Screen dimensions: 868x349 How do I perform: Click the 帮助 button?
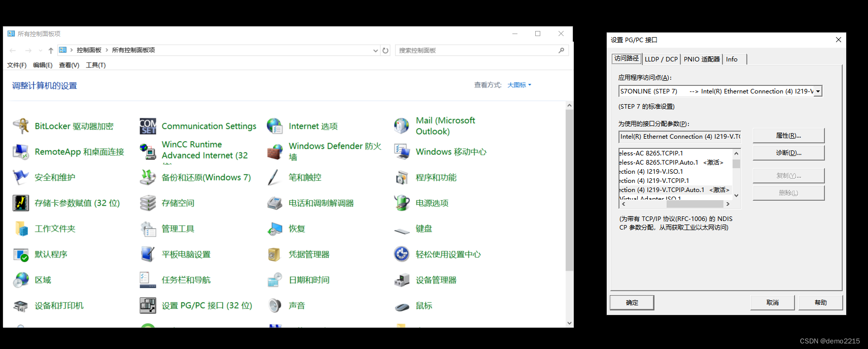pyautogui.click(x=820, y=303)
